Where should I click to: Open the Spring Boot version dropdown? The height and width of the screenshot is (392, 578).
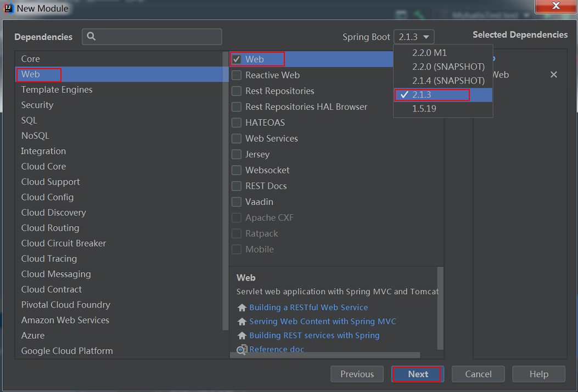click(x=413, y=37)
